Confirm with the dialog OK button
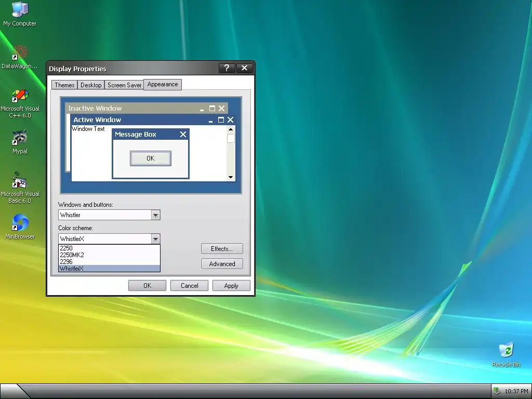 coord(147,286)
